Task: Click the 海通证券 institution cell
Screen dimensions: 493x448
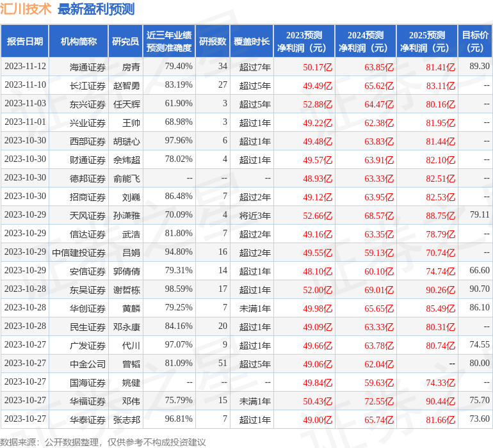Action: [x=88, y=67]
